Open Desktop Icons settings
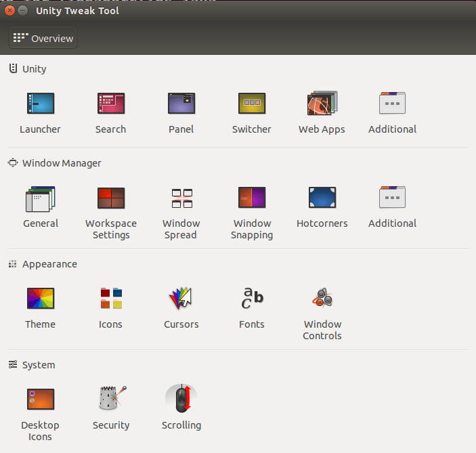The height and width of the screenshot is (453, 476). point(40,400)
